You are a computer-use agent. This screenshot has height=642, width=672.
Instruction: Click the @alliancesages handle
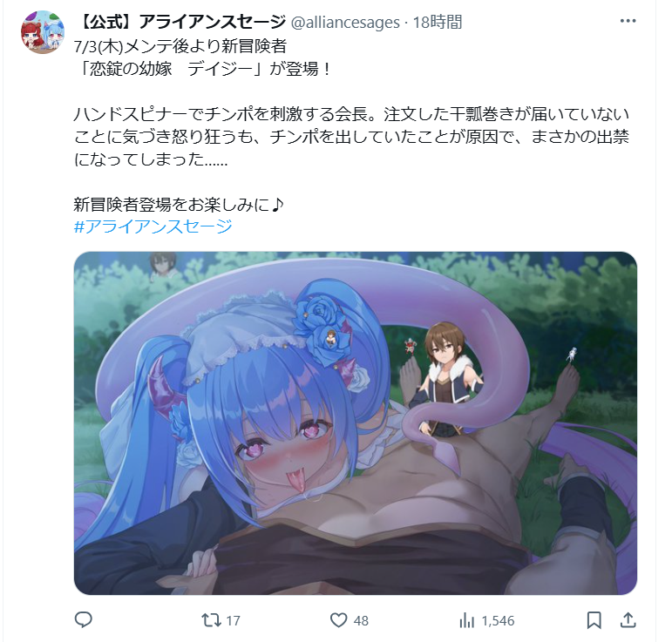point(345,23)
